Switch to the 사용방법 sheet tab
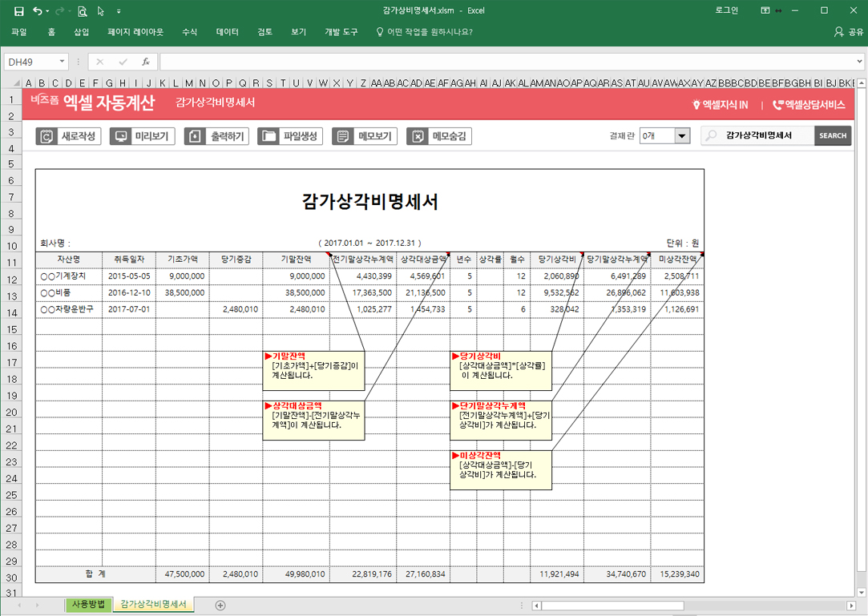This screenshot has height=616, width=868. (x=88, y=605)
